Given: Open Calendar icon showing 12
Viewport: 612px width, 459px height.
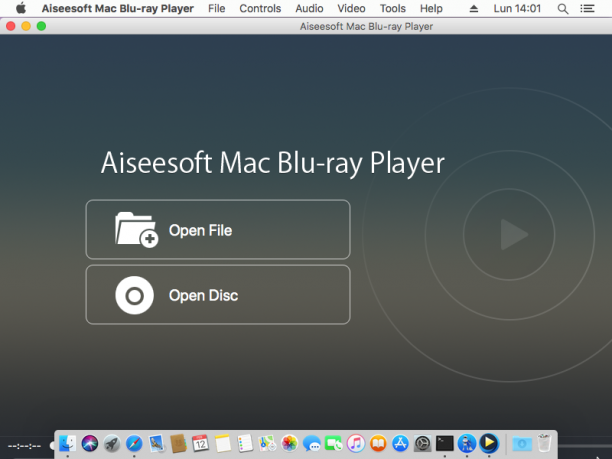Looking at the screenshot, I should pos(201,443).
